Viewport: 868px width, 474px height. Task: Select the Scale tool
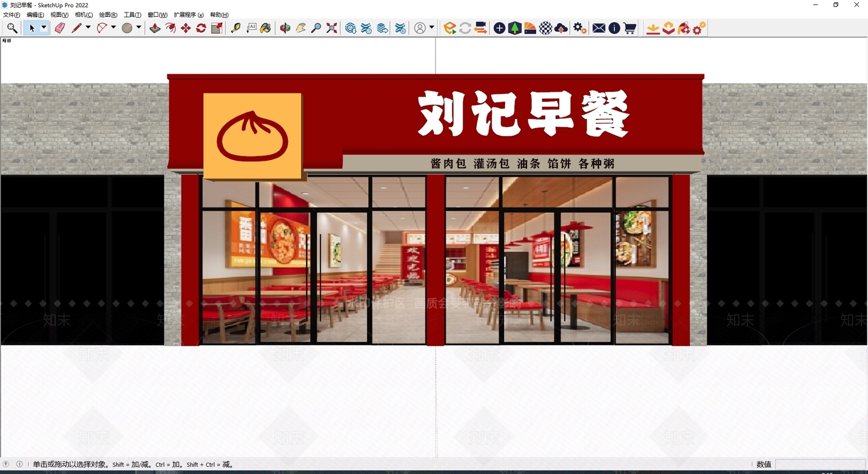point(216,28)
